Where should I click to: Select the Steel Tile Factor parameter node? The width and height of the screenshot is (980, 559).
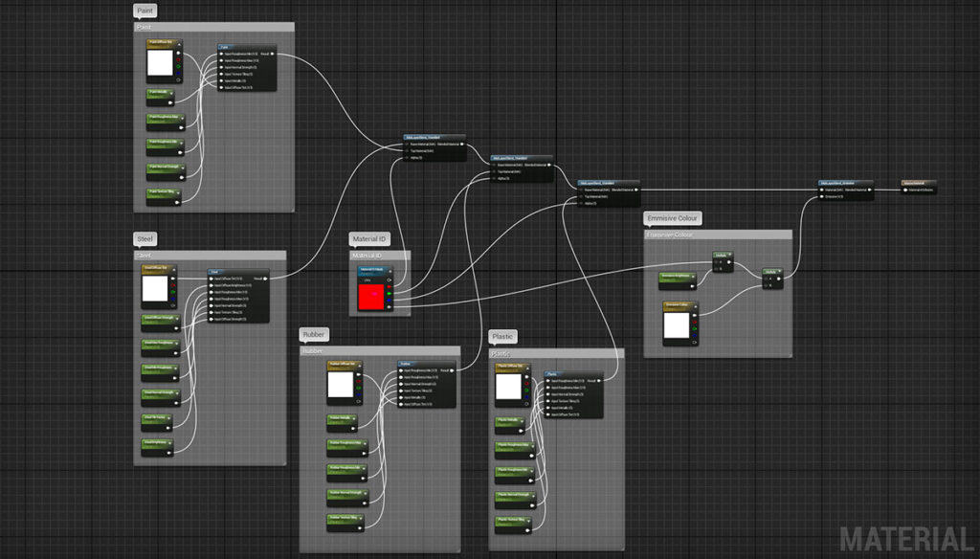157,423
